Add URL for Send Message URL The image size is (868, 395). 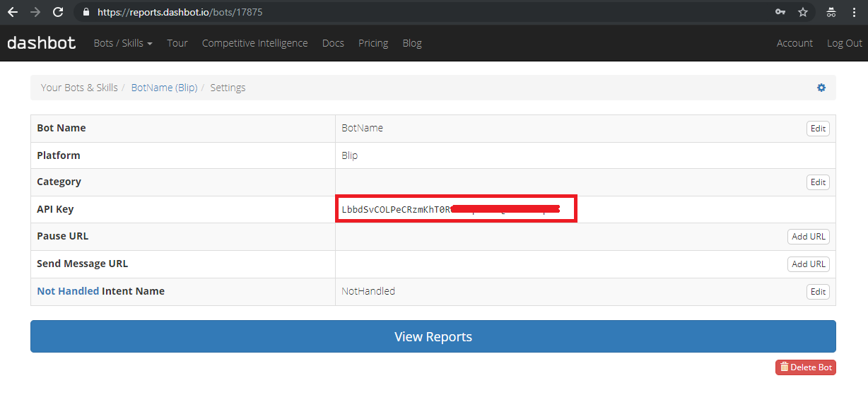click(x=809, y=264)
